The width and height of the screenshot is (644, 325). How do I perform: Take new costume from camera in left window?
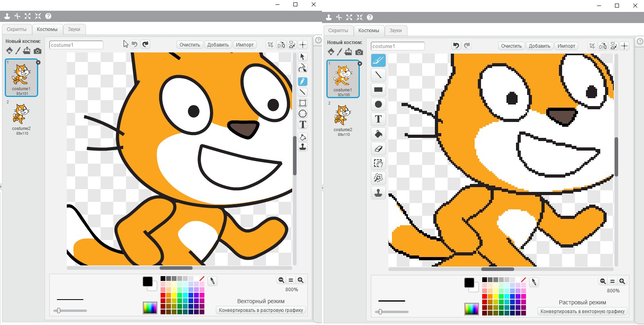pos(37,51)
